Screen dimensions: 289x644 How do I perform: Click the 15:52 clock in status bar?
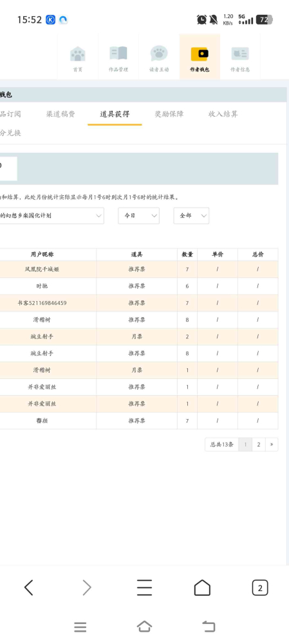click(x=29, y=19)
